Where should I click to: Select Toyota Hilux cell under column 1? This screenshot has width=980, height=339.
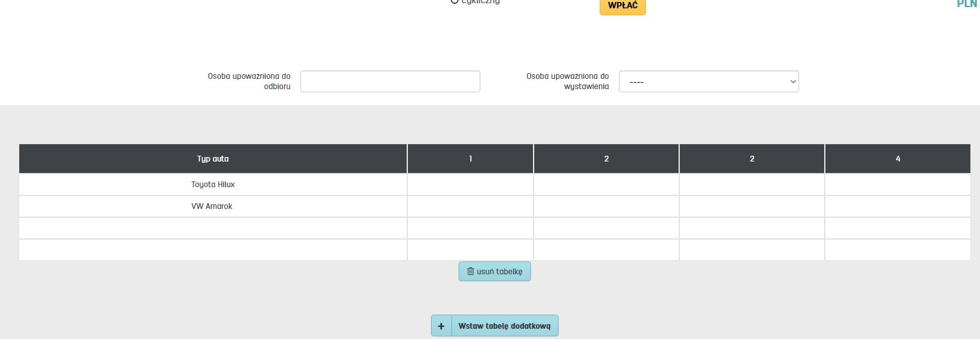pos(470,185)
